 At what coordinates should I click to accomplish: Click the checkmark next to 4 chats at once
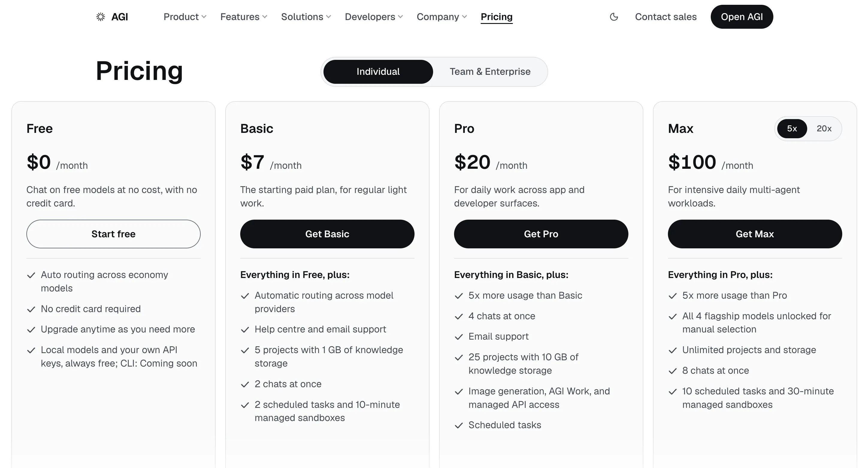click(x=459, y=317)
